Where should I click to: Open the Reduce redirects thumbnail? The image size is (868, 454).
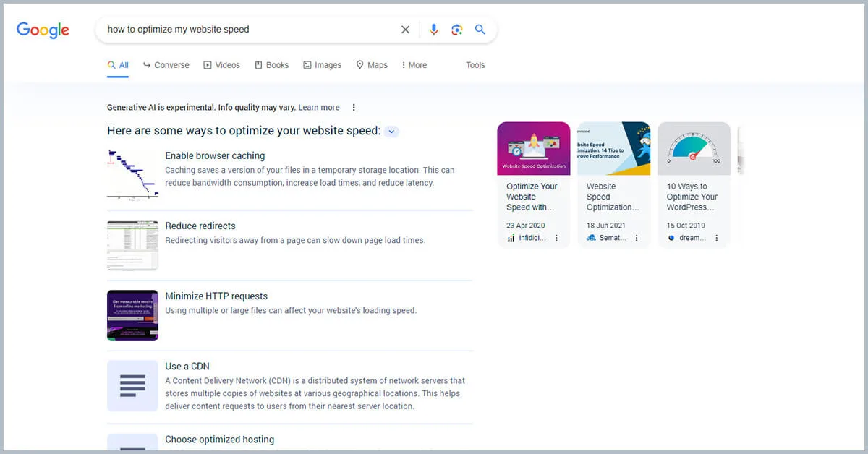(132, 245)
